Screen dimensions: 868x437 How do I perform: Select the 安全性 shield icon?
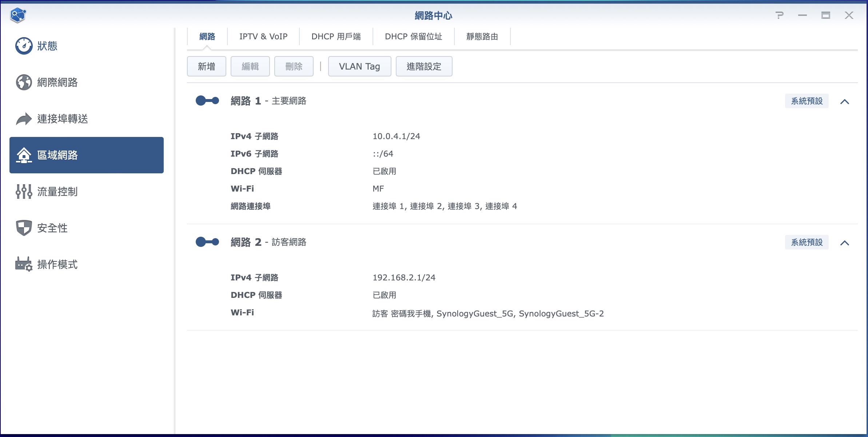click(24, 228)
